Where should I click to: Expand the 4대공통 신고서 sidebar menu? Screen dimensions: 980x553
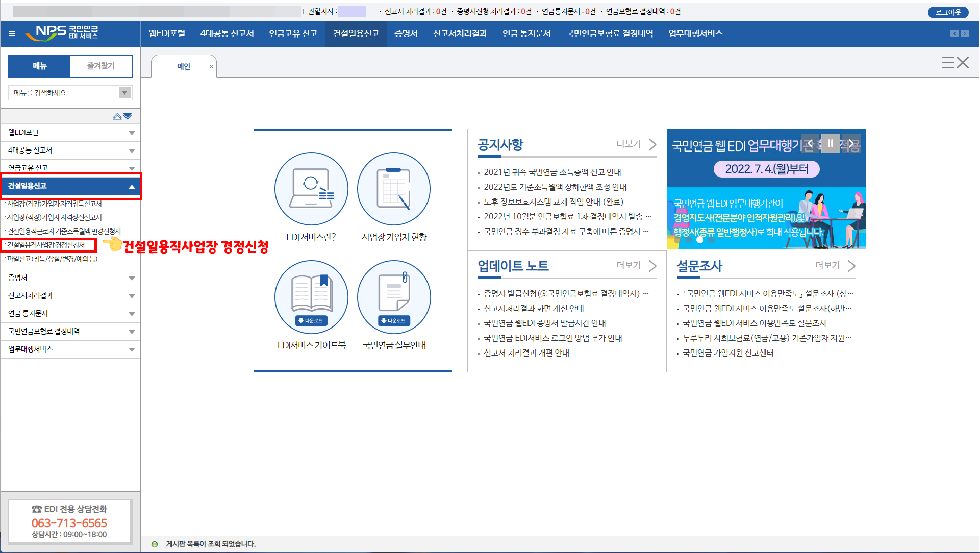coord(70,150)
